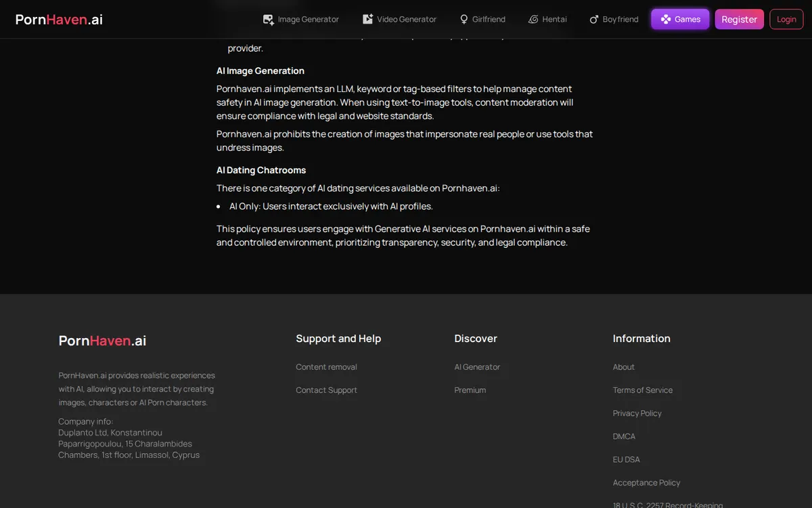
Task: Open the Video Generator menu item
Action: 400,19
